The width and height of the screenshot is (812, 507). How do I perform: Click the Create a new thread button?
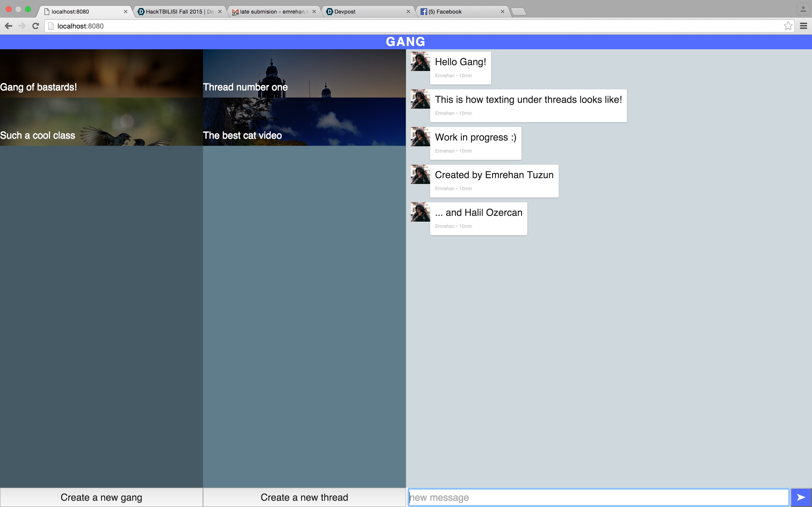coord(304,497)
